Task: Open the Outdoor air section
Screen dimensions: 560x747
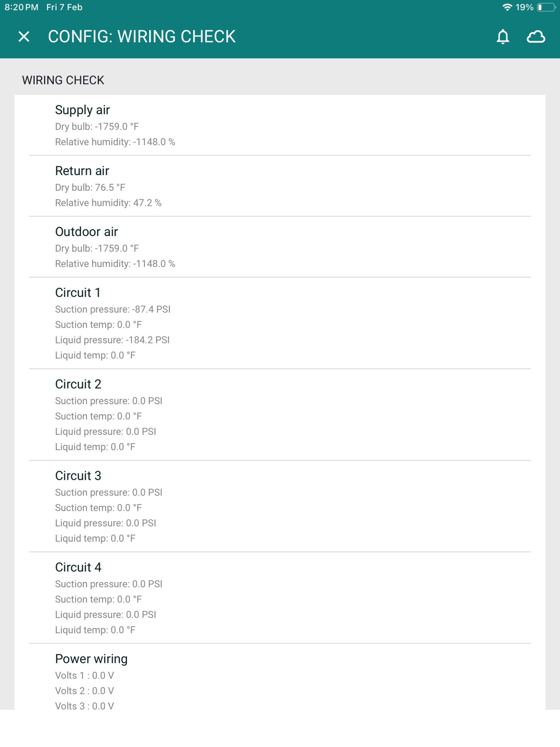Action: point(280,247)
